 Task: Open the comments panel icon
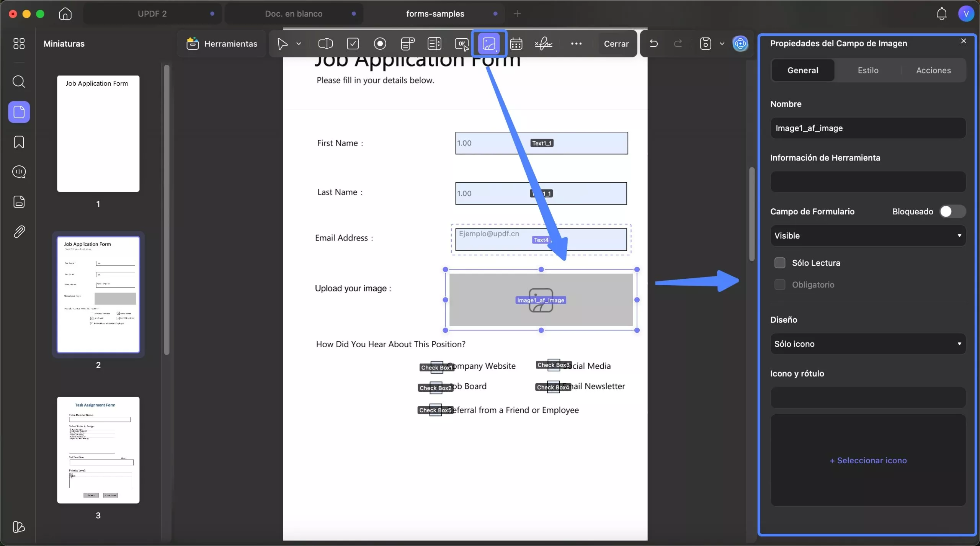click(19, 172)
